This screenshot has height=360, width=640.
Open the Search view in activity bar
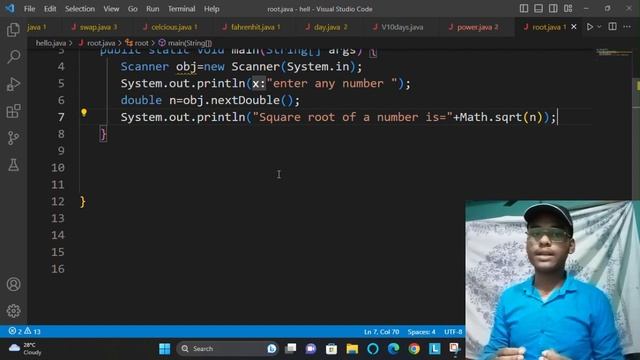pyautogui.click(x=13, y=57)
